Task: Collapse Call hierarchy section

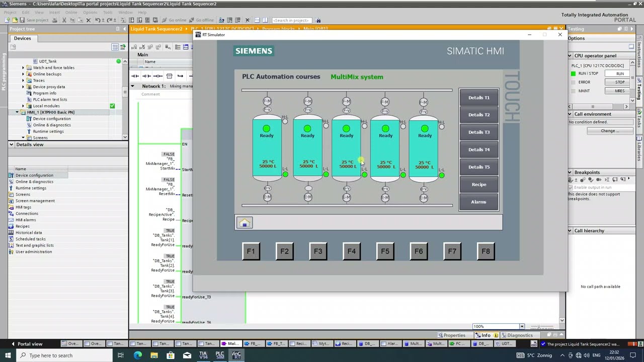Action: pyautogui.click(x=570, y=231)
